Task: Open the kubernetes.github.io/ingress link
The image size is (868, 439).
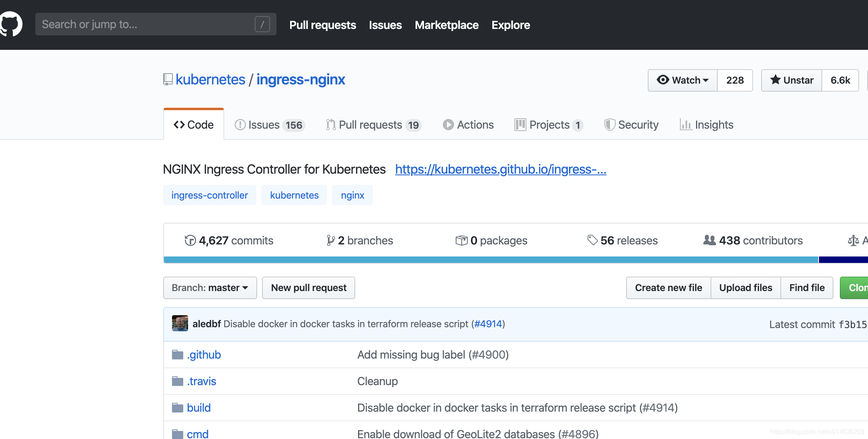Action: coord(501,169)
